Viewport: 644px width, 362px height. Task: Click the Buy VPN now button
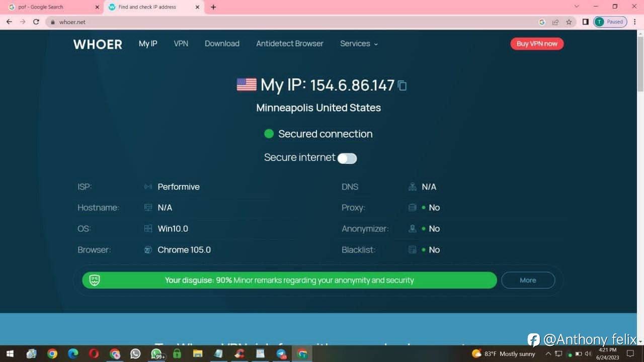pyautogui.click(x=537, y=44)
